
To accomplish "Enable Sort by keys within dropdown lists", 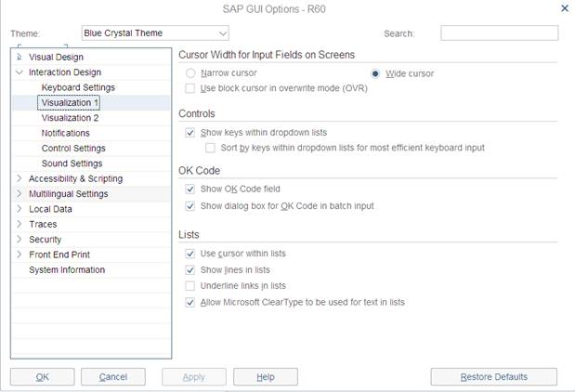I will (210, 148).
